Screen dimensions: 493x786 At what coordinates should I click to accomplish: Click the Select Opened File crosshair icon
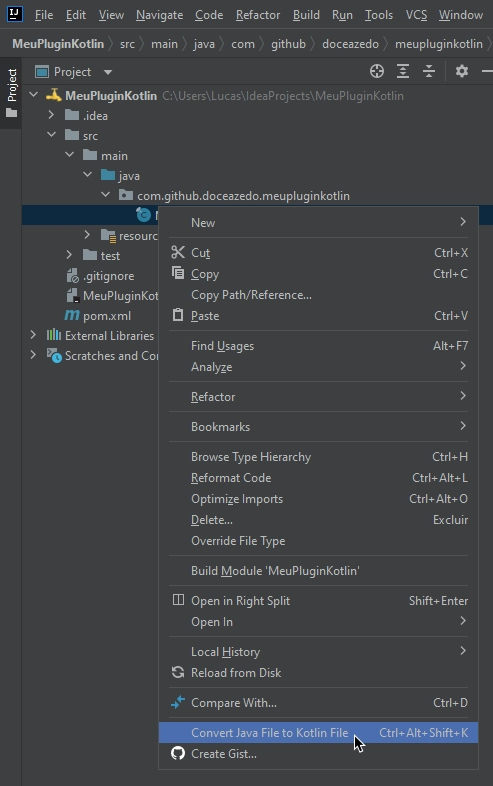point(377,72)
